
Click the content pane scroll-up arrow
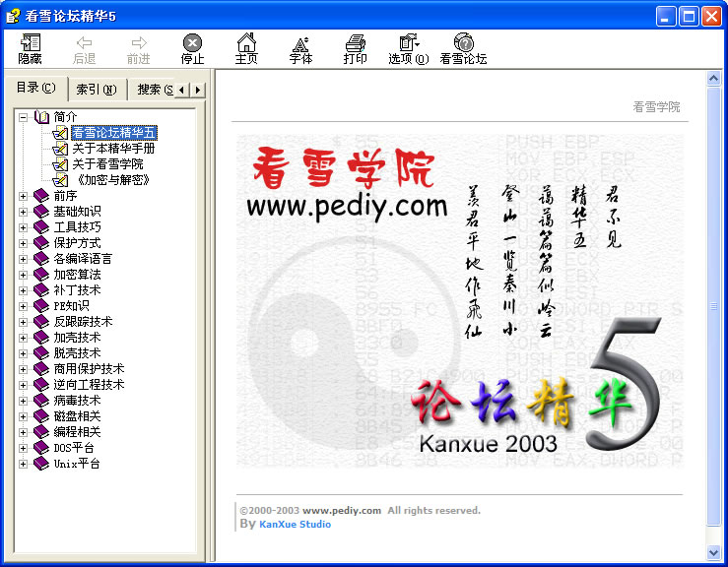(713, 79)
